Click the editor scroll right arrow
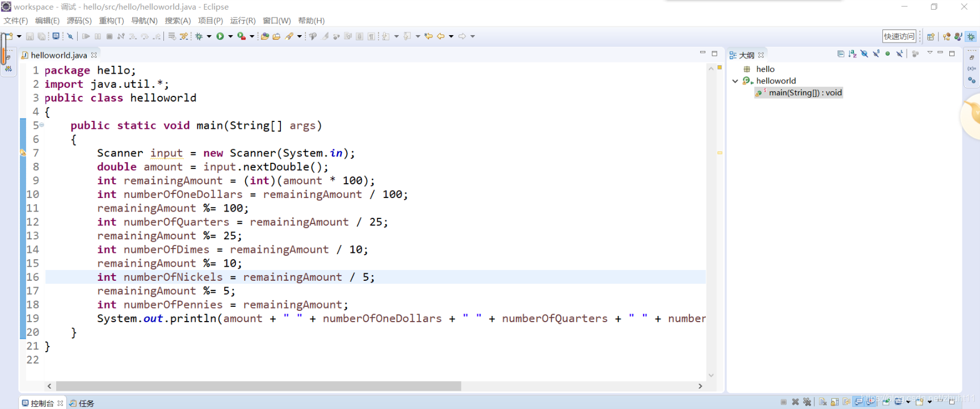 [x=700, y=386]
